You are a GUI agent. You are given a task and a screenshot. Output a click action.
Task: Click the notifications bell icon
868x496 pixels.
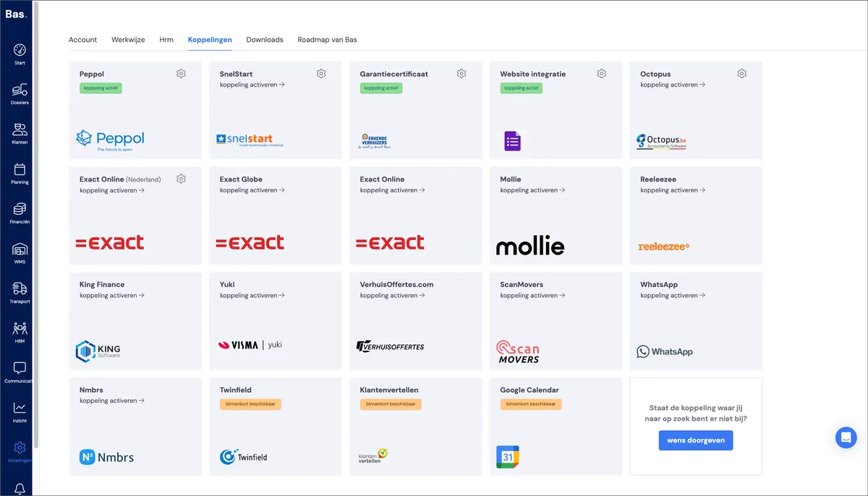point(20,489)
